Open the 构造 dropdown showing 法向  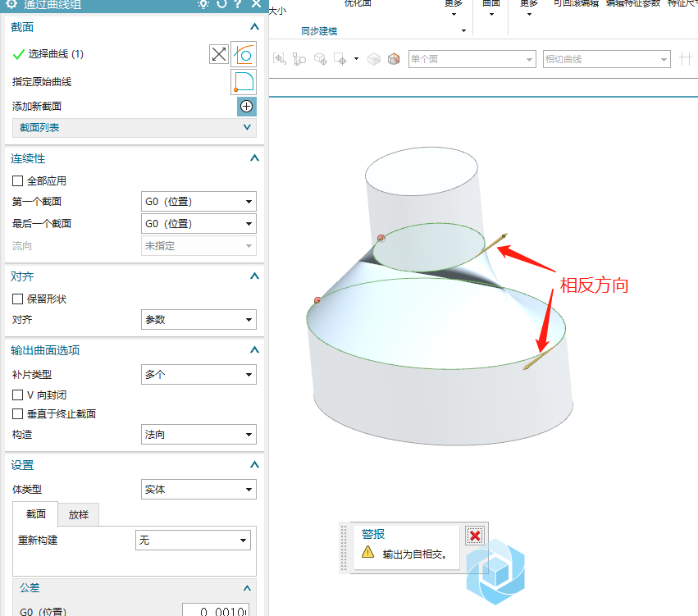pos(198,435)
